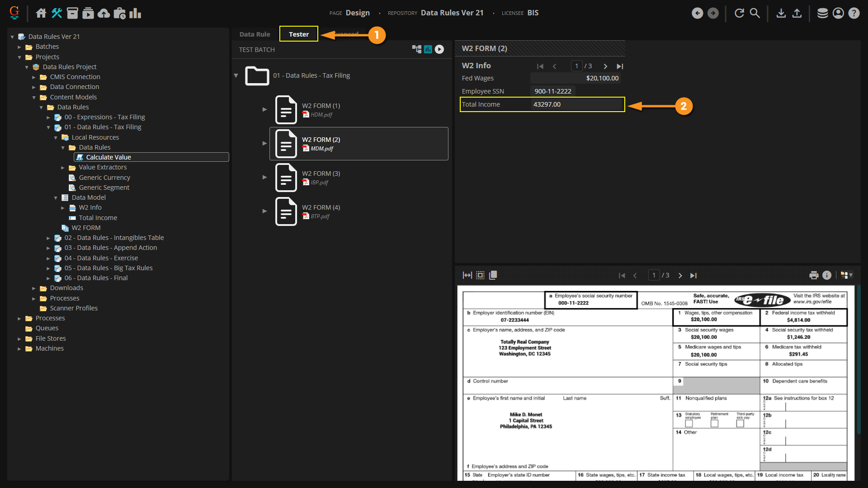Viewport: 868px width, 488px height.
Task: Select the Tester tab
Action: tap(299, 34)
